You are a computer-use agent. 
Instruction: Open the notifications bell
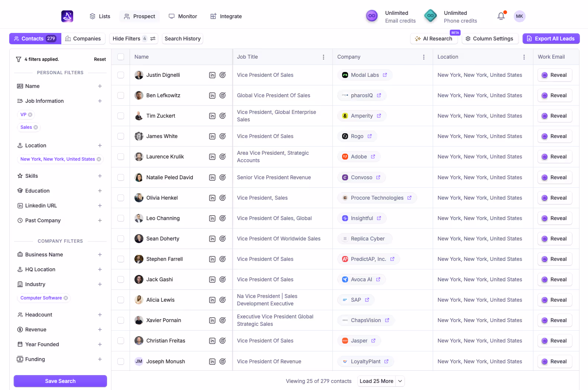click(x=501, y=16)
